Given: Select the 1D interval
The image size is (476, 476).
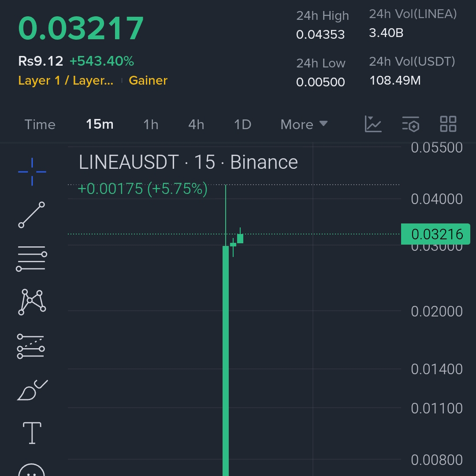Looking at the screenshot, I should (x=242, y=124).
